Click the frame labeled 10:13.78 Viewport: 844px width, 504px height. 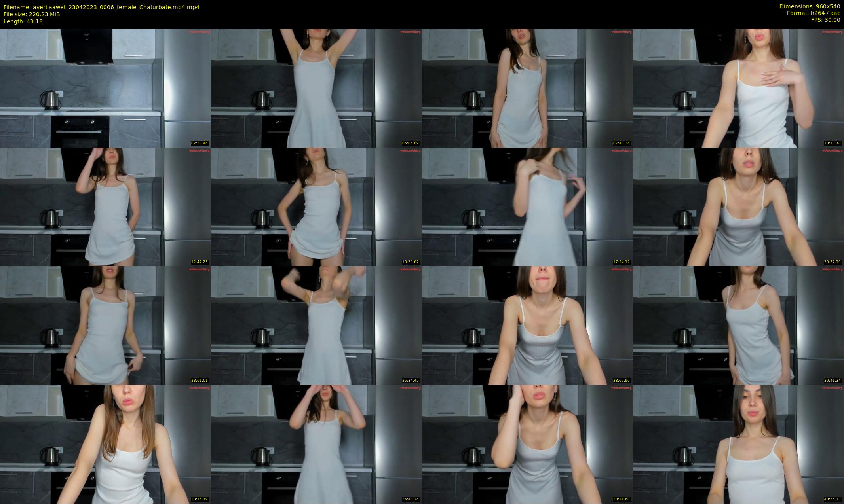[x=738, y=88]
